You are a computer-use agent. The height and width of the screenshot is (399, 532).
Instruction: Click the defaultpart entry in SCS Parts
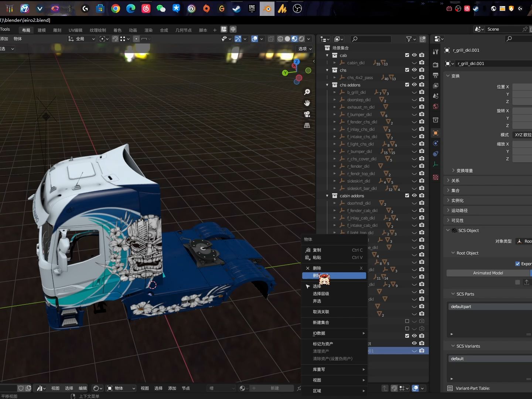(461, 306)
